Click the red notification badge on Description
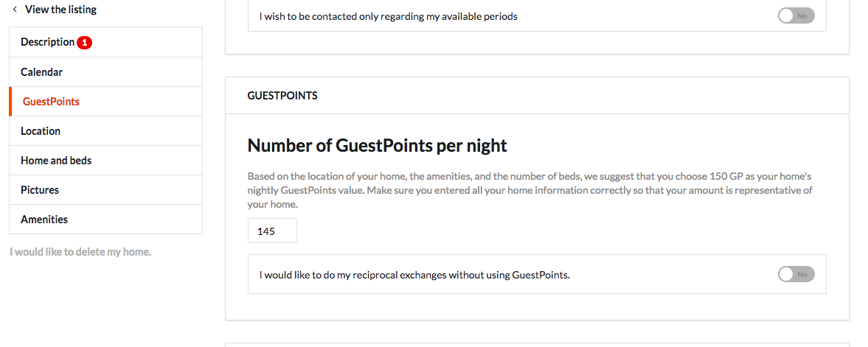Screen dimensions: 868x347 85,43
